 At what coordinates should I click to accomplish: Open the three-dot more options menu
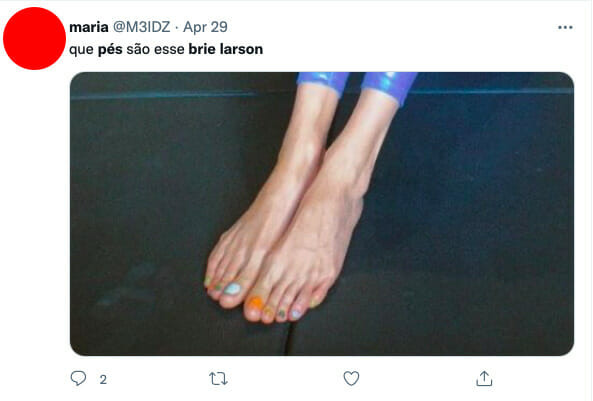[565, 27]
